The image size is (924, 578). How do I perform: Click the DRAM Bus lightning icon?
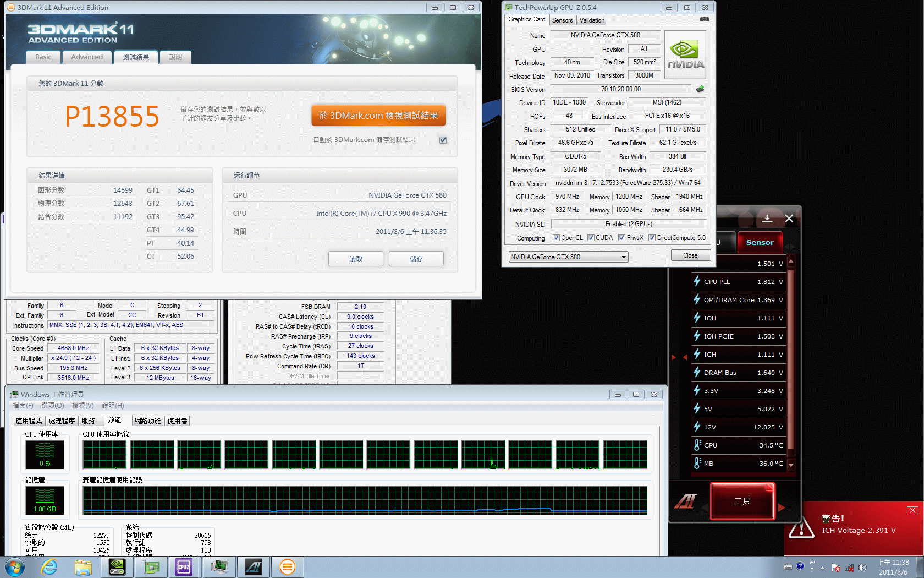(697, 372)
